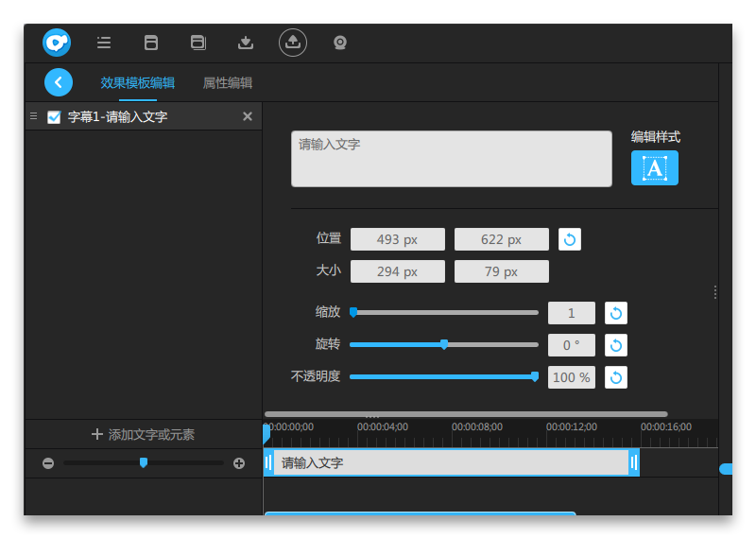Viewport: 756px width, 539px height.
Task: Zoom in timeline with plus icon
Action: pyautogui.click(x=239, y=463)
